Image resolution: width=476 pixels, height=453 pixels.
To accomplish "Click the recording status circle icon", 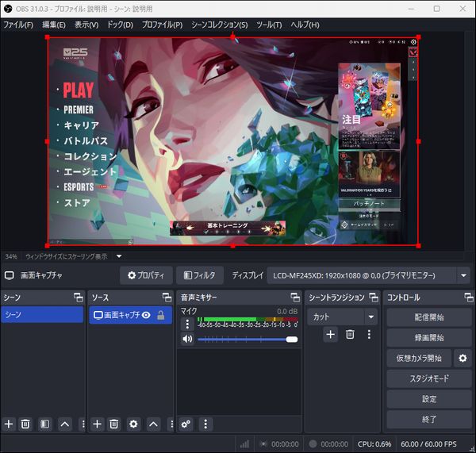I will tap(313, 444).
